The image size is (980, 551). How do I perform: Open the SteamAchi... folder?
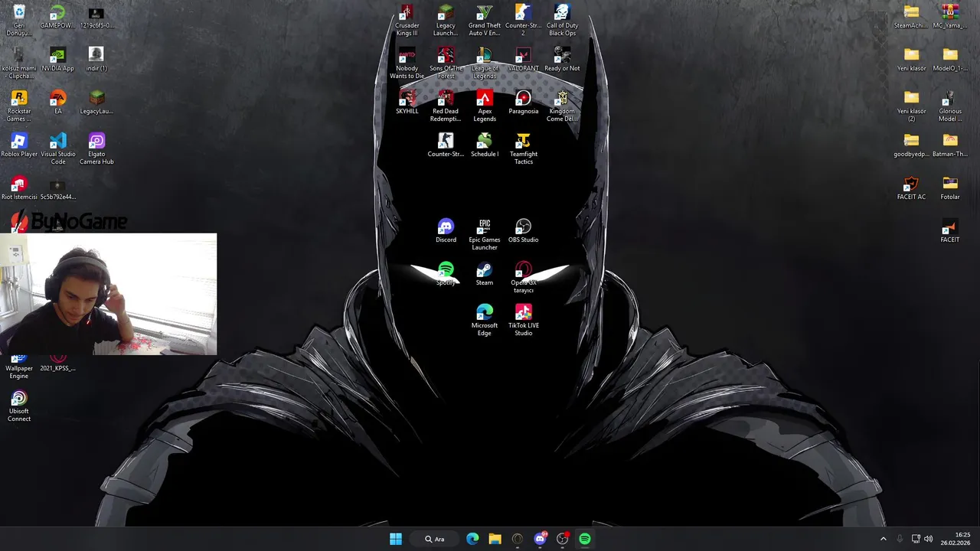(911, 17)
